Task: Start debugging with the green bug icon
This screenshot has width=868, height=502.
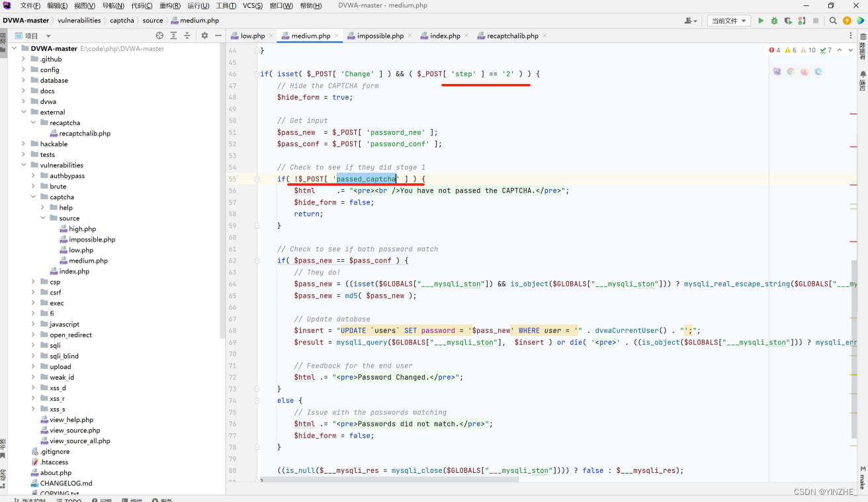Action: [x=774, y=21]
